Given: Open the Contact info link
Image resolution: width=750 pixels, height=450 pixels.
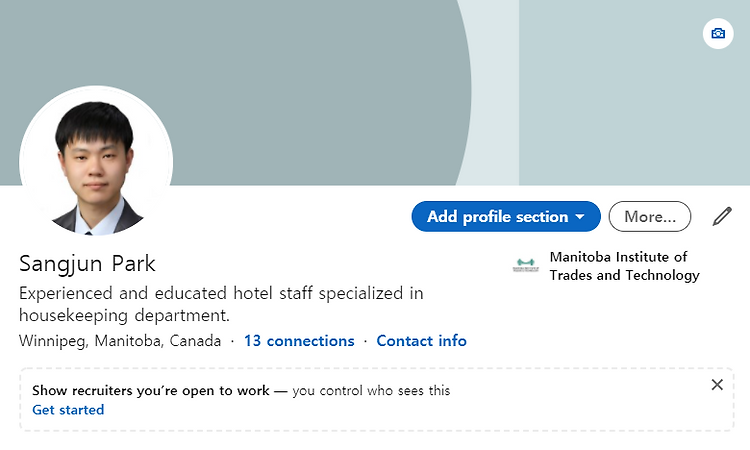Looking at the screenshot, I should pos(421,340).
